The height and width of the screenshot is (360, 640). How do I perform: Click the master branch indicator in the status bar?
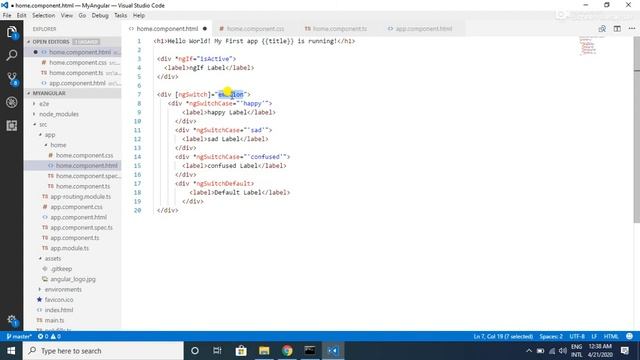19,336
